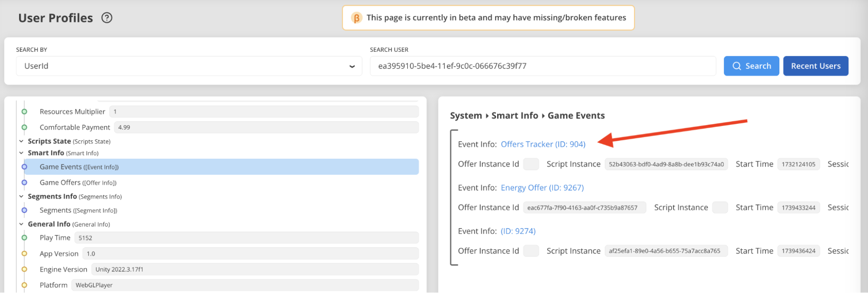
Task: Click the yellow circle beside App Version
Action: pyautogui.click(x=24, y=254)
